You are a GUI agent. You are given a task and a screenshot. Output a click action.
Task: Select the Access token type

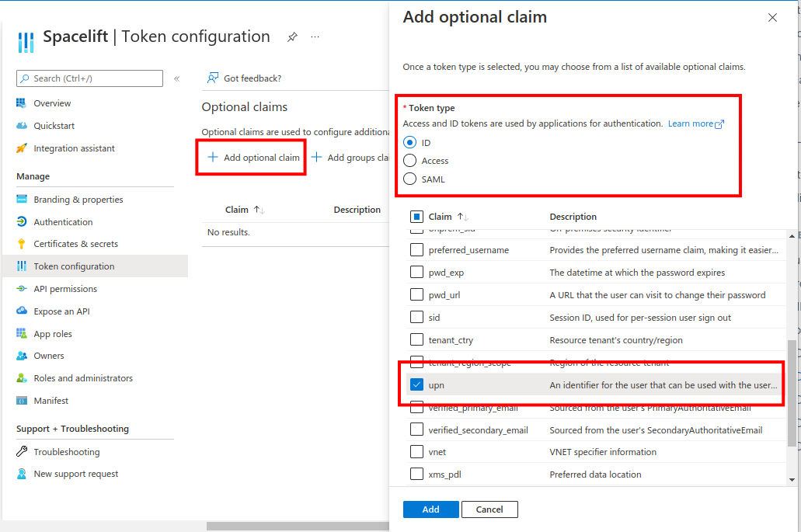tap(410, 161)
